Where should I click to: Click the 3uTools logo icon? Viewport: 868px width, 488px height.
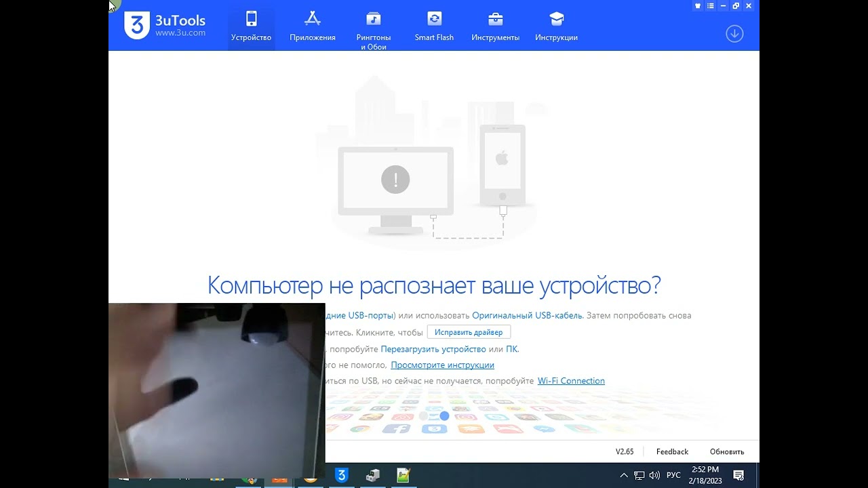[136, 25]
